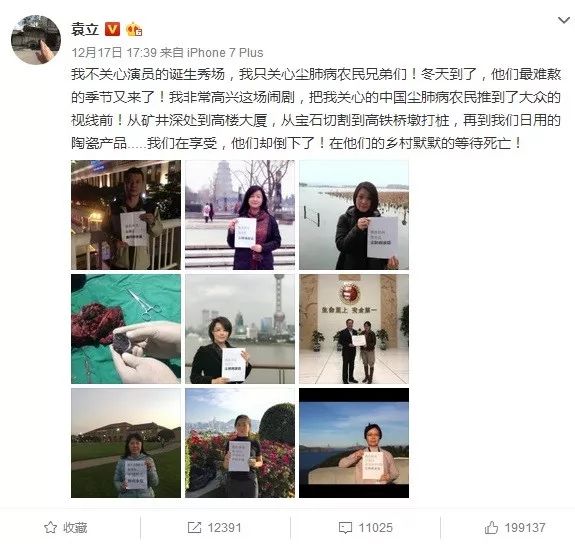Open 袁立's profile avatar
This screenshot has height=544, width=575.
coord(36,40)
